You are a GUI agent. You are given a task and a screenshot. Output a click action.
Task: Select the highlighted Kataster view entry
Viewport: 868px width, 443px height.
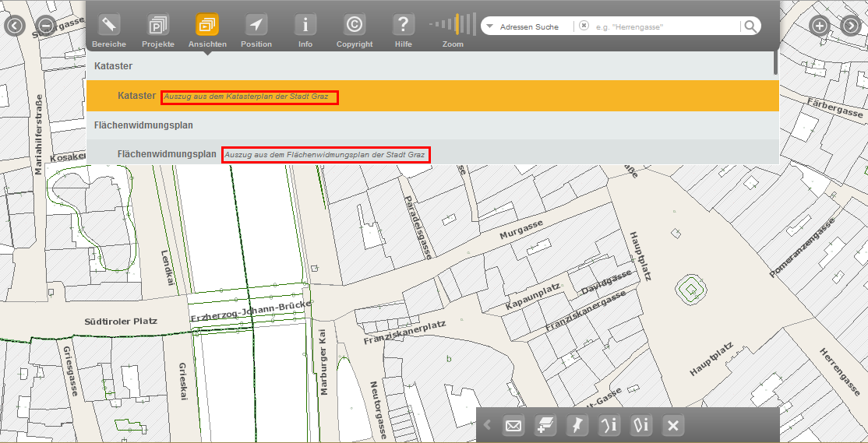click(x=432, y=96)
